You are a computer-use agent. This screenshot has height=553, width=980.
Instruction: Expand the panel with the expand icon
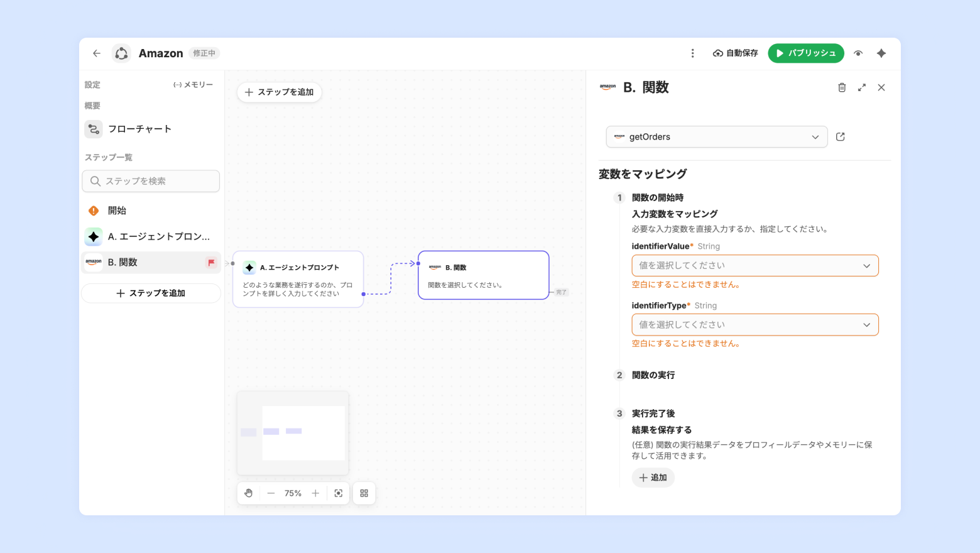pos(862,87)
